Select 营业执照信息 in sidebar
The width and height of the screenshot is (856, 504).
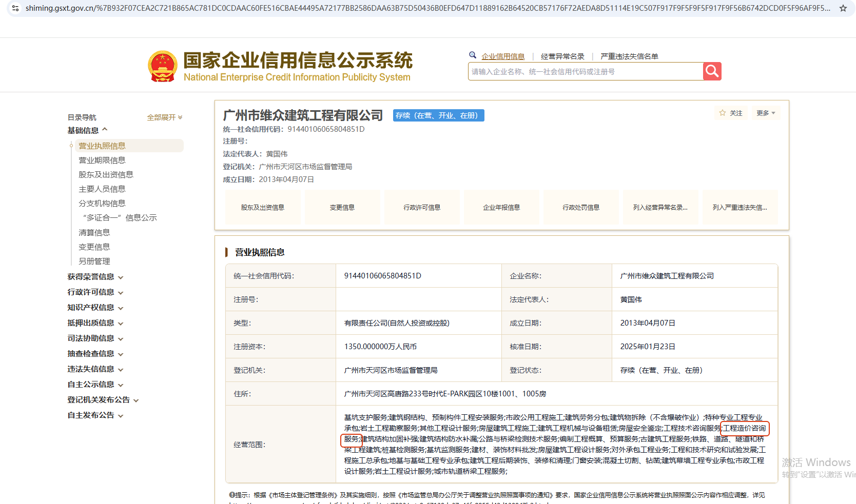(x=129, y=146)
